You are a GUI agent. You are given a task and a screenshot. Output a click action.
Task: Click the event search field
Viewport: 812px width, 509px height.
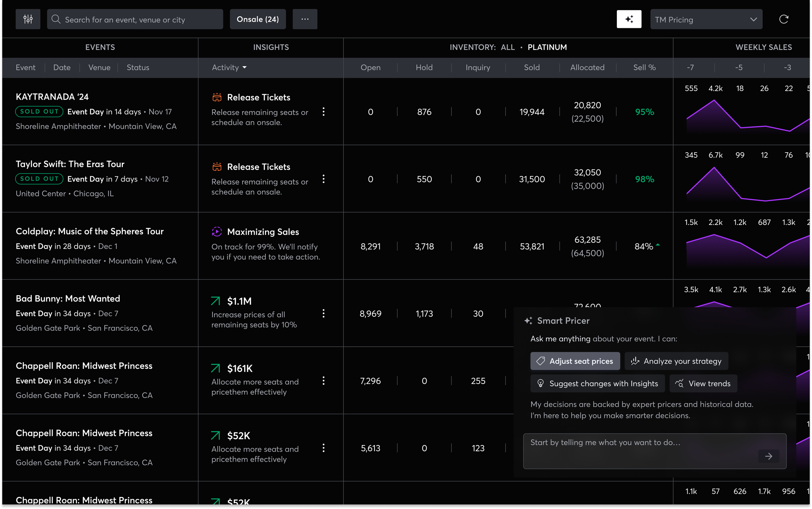pos(135,19)
